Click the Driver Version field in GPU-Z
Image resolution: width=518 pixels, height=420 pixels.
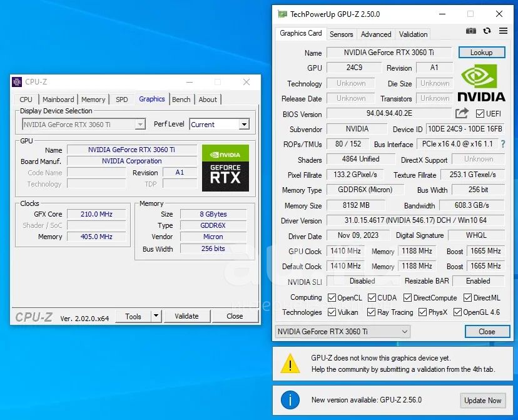pos(415,220)
